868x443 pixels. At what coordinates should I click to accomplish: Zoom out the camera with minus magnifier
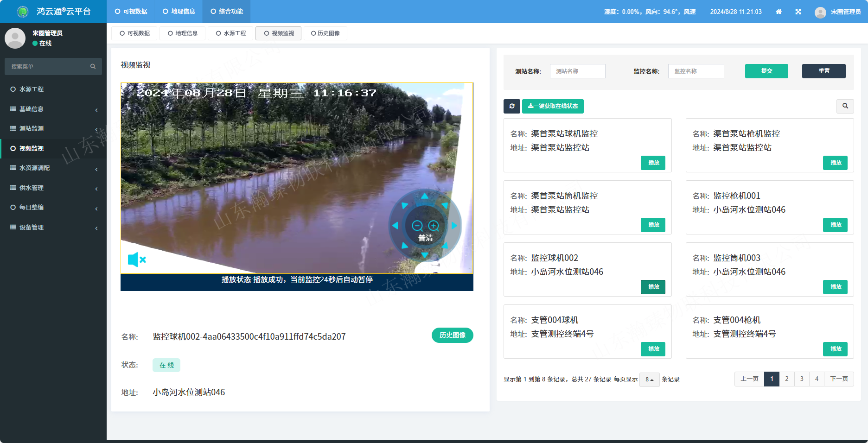pos(417,226)
